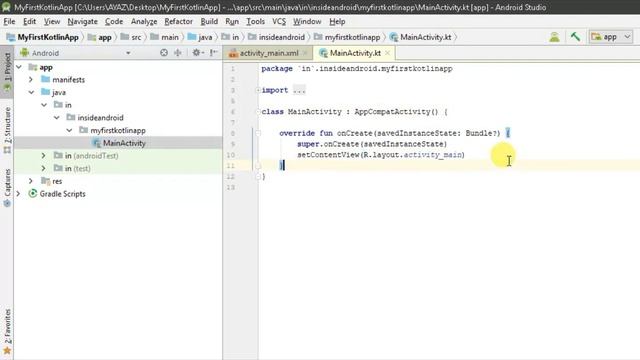Open the Analyze menu

pos(144,22)
